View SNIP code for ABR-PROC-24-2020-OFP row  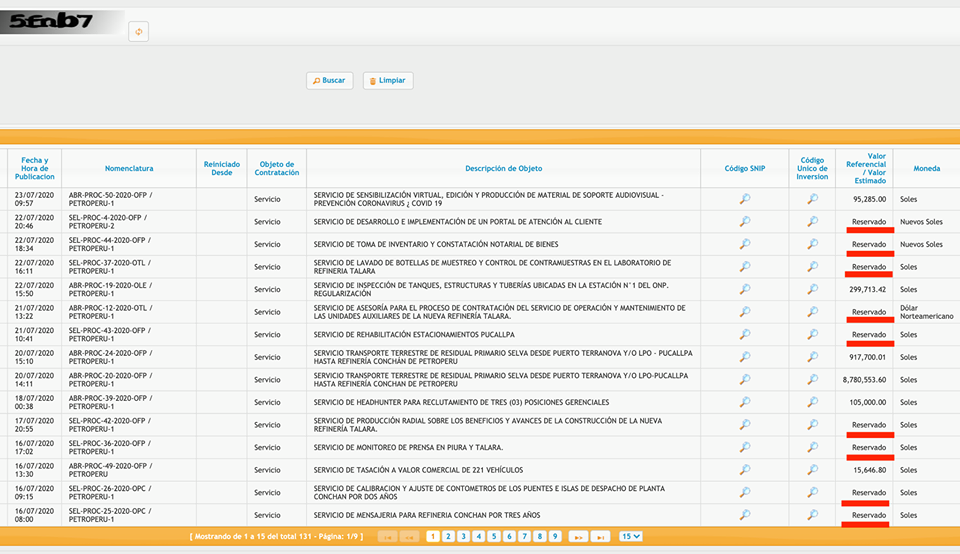(x=744, y=357)
